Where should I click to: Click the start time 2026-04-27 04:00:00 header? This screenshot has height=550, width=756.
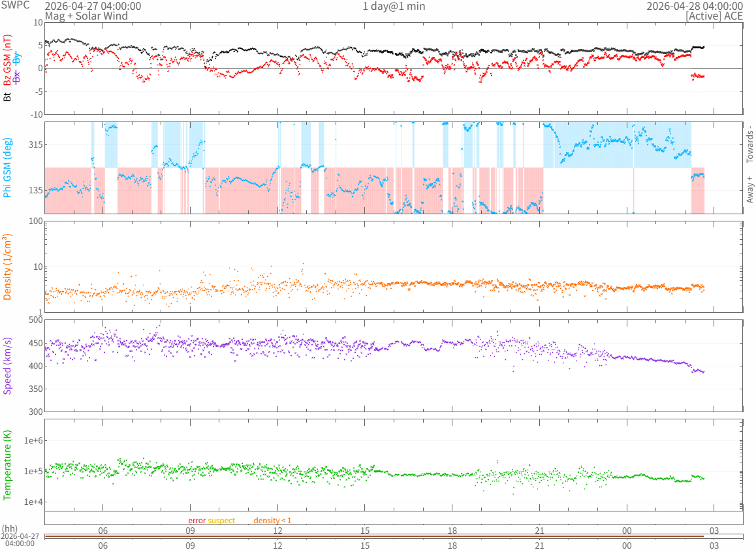pyautogui.click(x=93, y=6)
